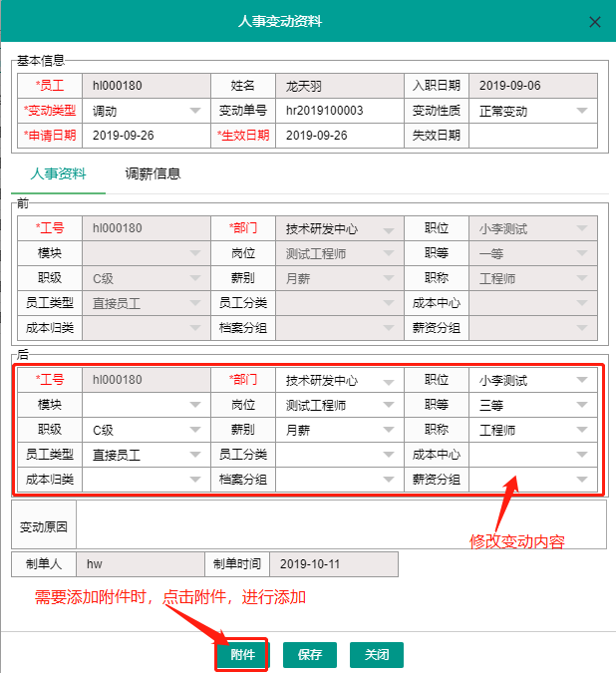The image size is (616, 673).
Task: Expand the 薪别 dropdown in 后 section
Action: point(389,430)
